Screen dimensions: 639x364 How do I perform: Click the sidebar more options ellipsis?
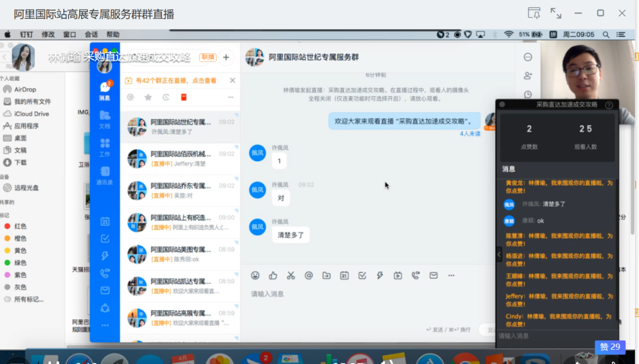click(105, 326)
